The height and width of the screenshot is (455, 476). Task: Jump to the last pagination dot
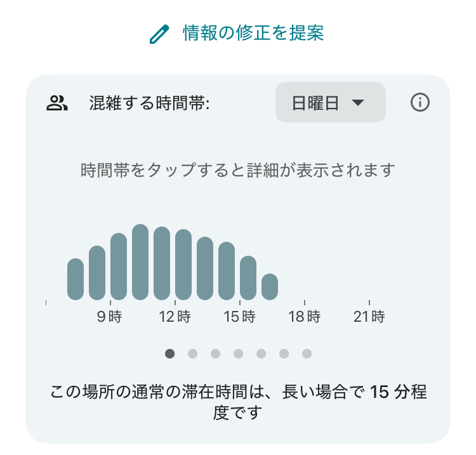307,353
